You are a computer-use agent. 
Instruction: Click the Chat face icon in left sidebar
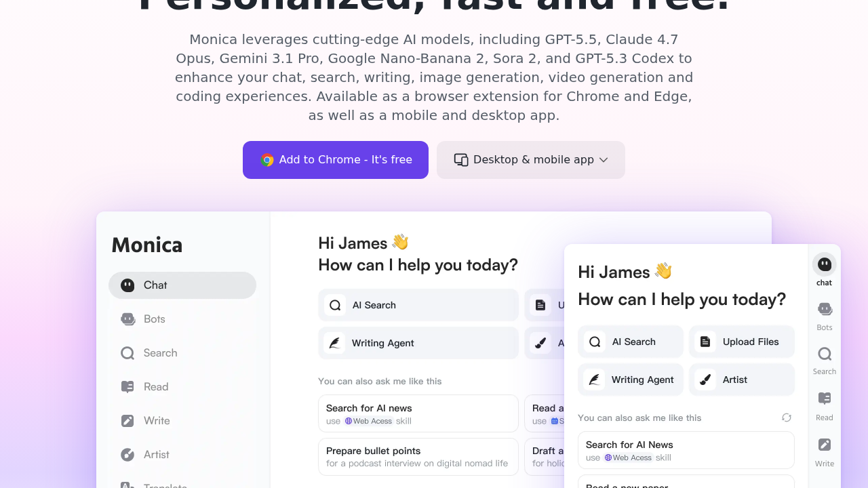coord(127,285)
